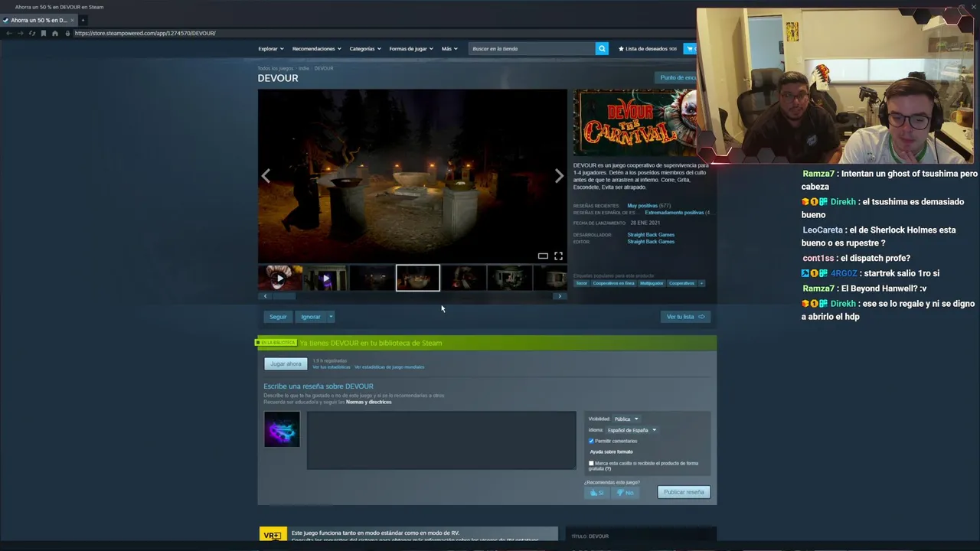Open the Explorar store menu
This screenshot has width=980, height=551.
270,48
